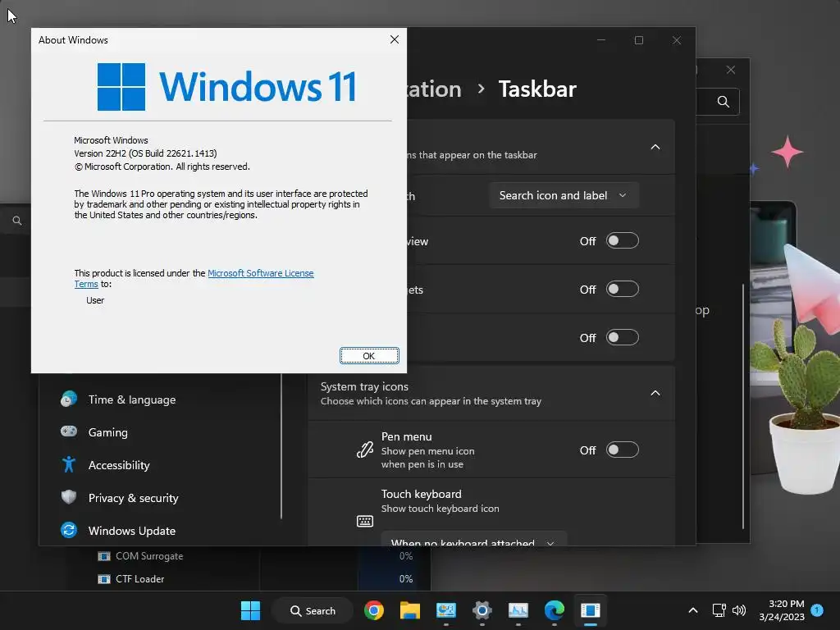Enable the Pen menu toggle
This screenshot has width=840, height=630.
(622, 450)
